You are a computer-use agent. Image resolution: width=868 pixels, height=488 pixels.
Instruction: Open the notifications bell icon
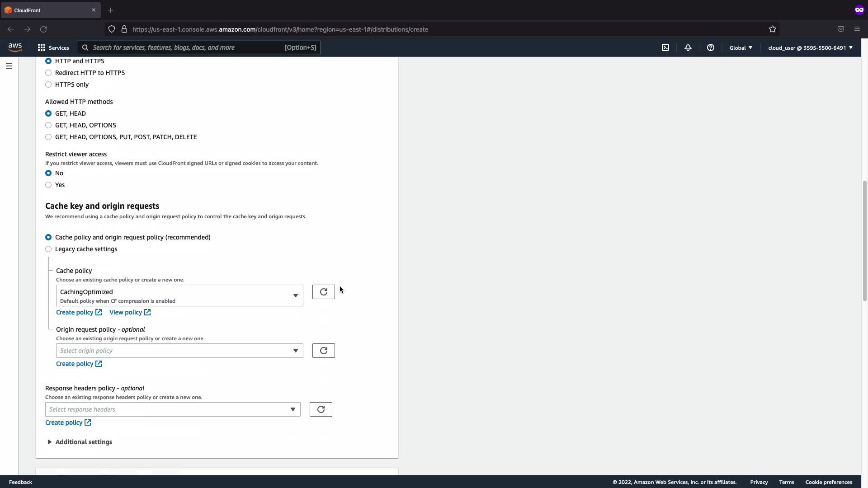coord(688,47)
